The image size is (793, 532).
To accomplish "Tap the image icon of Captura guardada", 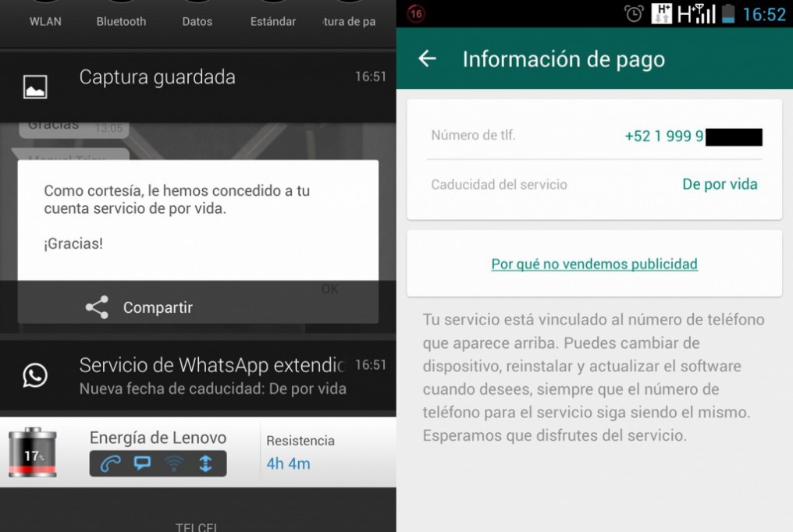I will tap(35, 87).
